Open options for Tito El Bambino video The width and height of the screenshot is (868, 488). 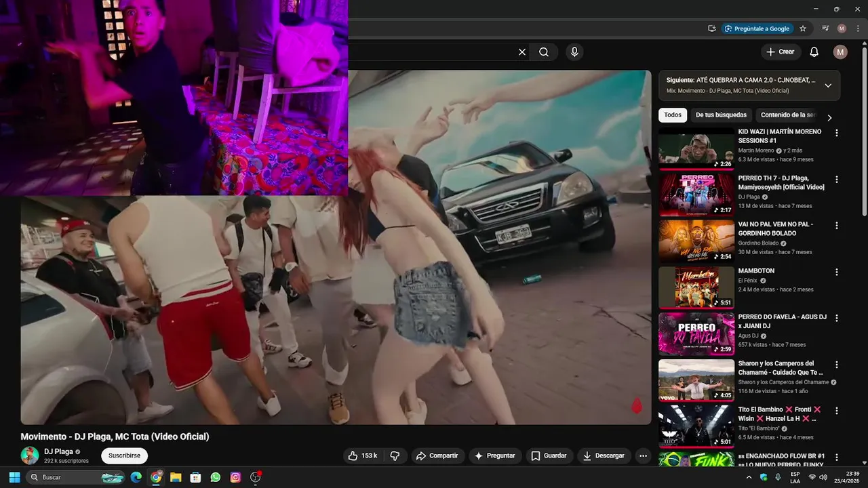tap(836, 411)
